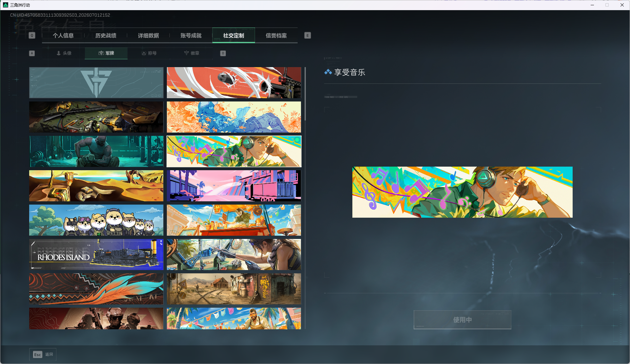Select the desert shanty town dog tag

[234, 289]
